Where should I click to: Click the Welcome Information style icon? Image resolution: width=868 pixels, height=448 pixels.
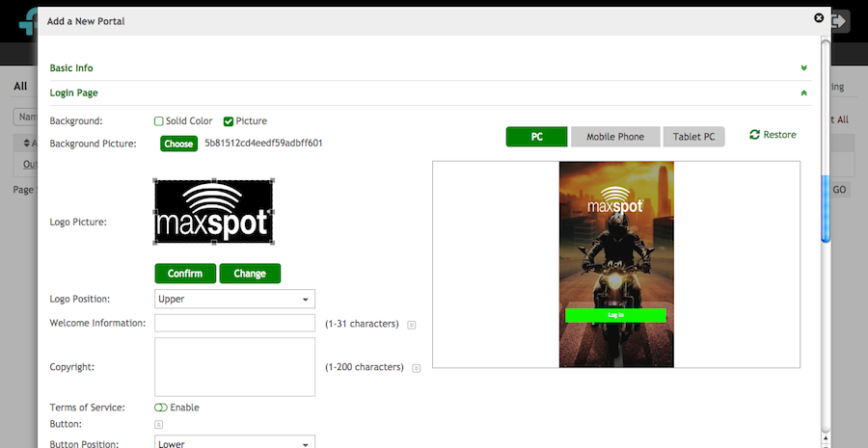click(412, 325)
